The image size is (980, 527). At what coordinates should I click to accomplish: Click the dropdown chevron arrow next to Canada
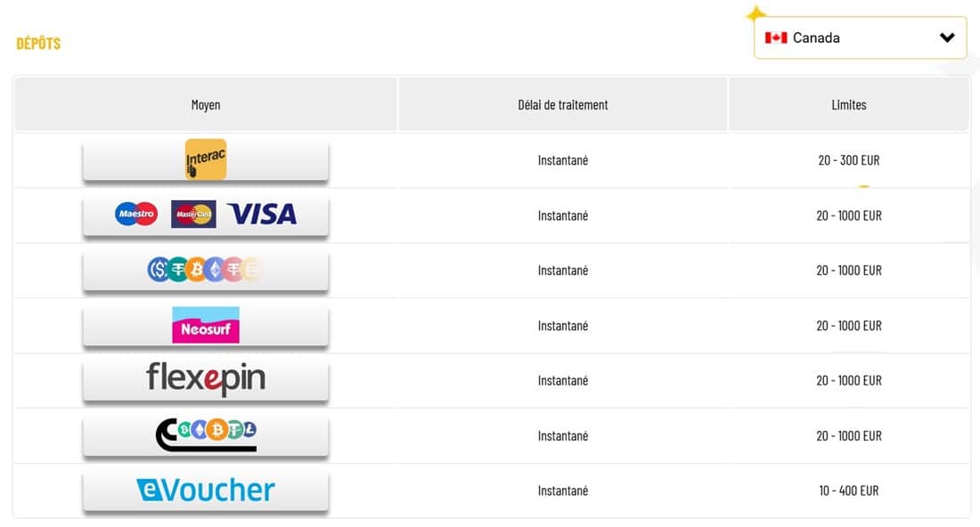click(x=947, y=37)
